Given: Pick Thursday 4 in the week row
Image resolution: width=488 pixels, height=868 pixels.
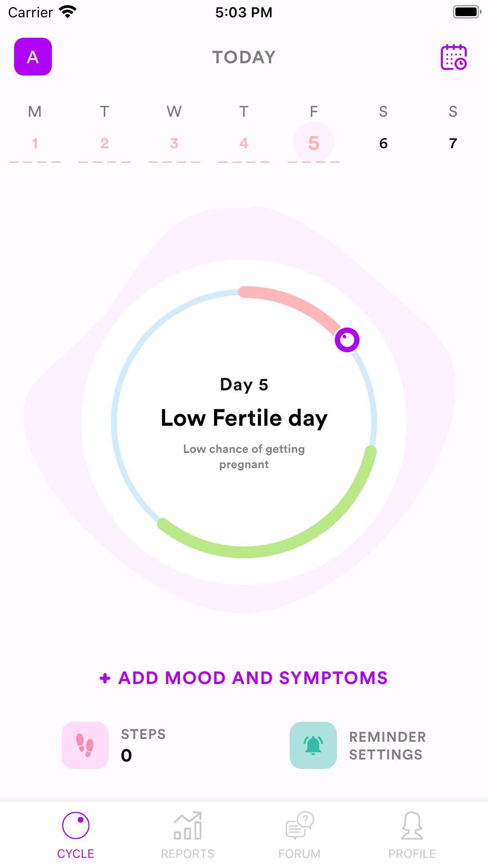Looking at the screenshot, I should 244,143.
